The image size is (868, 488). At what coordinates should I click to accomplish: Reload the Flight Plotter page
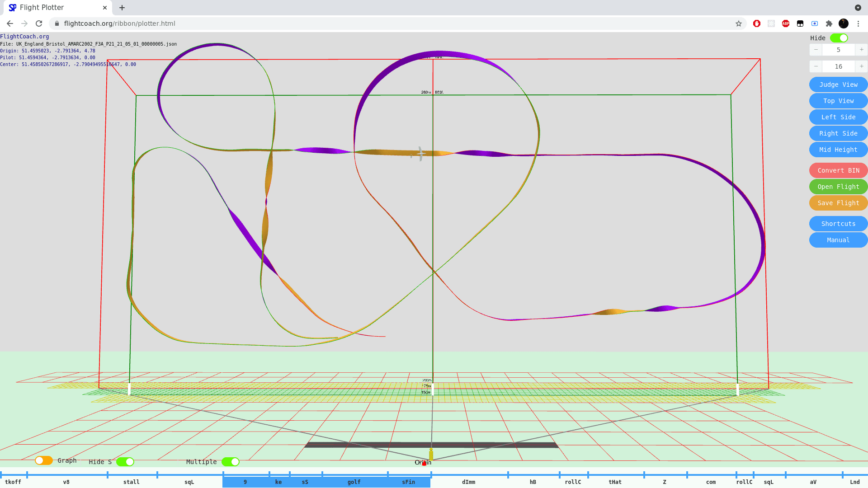pos(39,23)
